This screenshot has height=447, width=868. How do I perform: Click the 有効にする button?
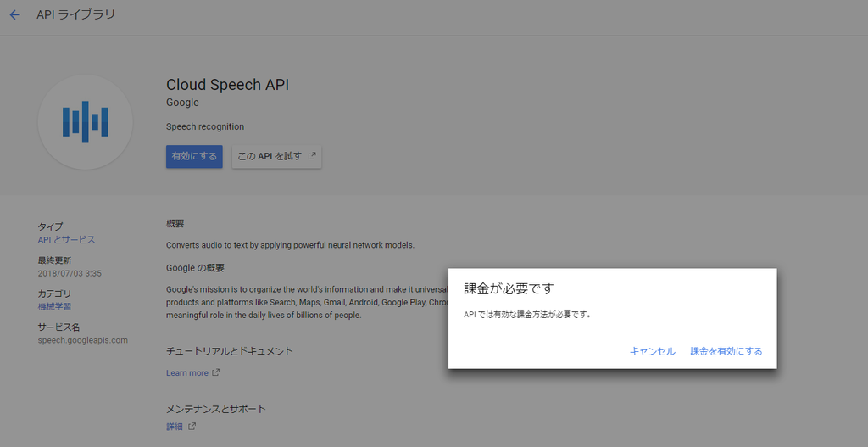194,156
